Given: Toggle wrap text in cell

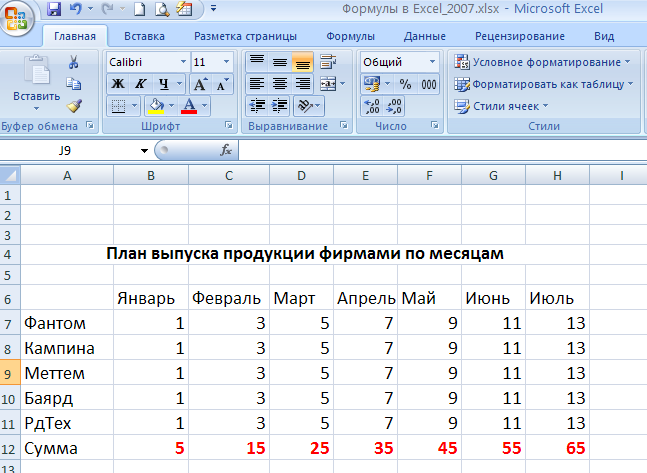Looking at the screenshot, I should tap(328, 62).
